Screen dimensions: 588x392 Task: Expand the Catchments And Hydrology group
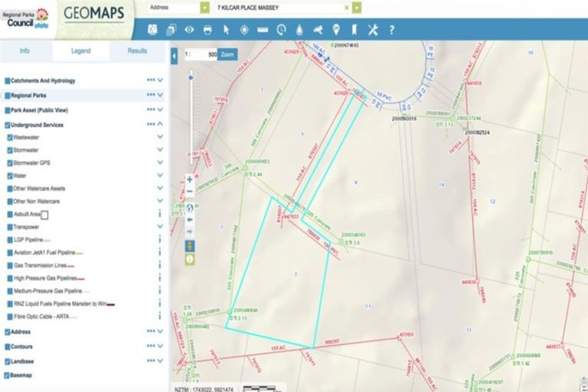[160, 80]
